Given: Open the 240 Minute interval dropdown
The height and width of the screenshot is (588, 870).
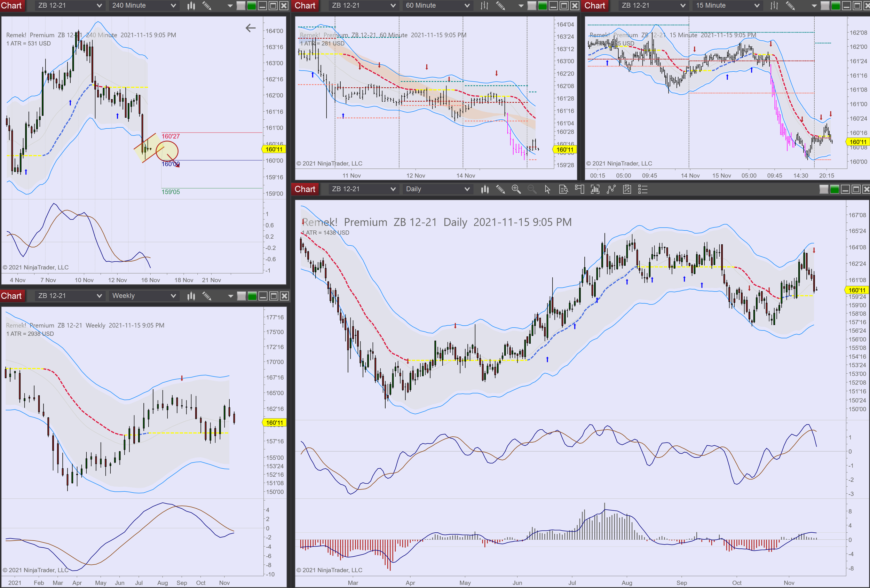Looking at the screenshot, I should tap(143, 6).
